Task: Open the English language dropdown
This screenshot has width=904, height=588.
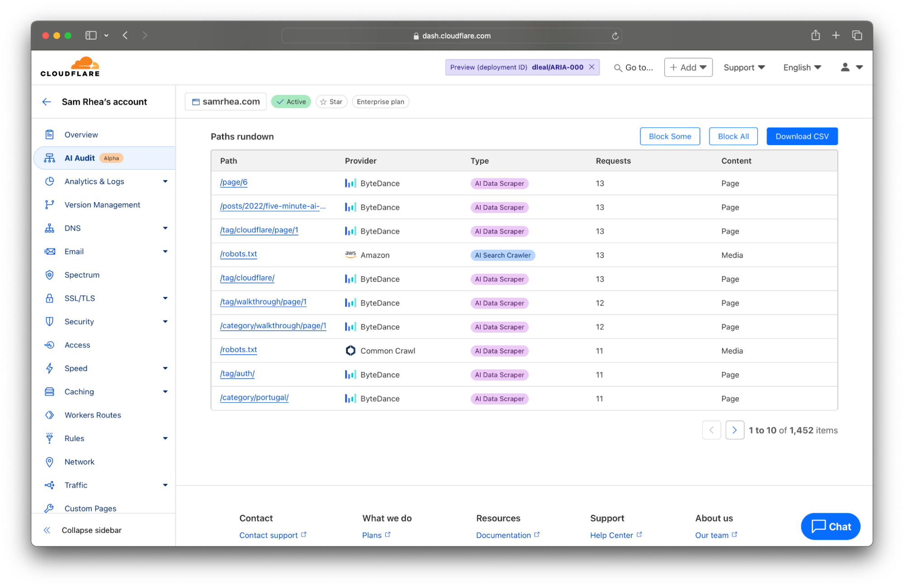Action: (x=802, y=67)
